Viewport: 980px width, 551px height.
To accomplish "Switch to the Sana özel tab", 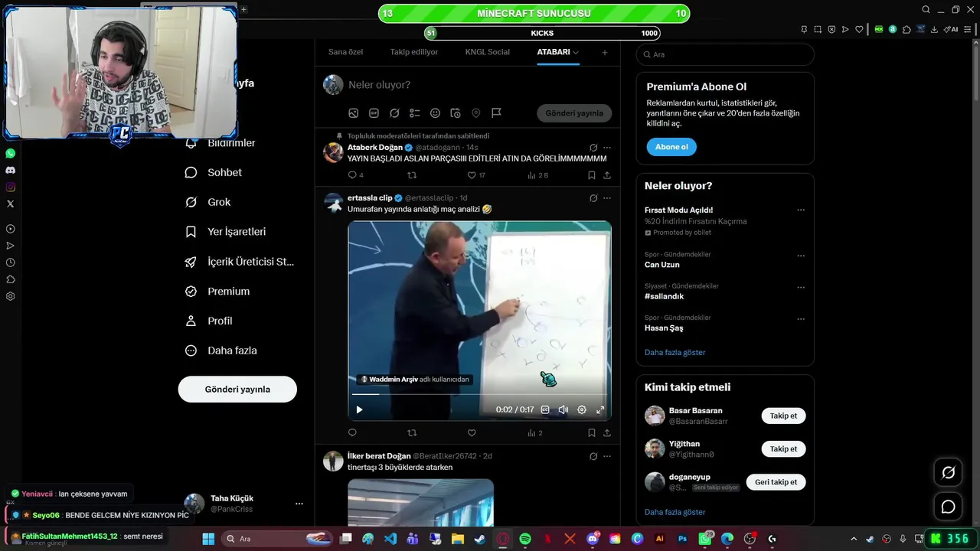I will 346,52.
